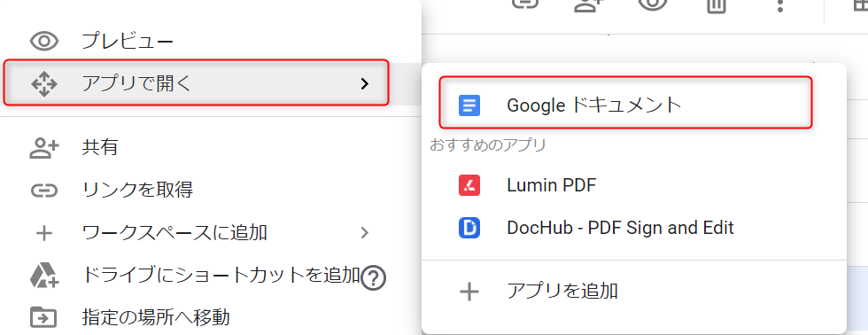Expand chevron next to ワークスペースに追加
Image resolution: width=868 pixels, height=335 pixels.
click(364, 232)
